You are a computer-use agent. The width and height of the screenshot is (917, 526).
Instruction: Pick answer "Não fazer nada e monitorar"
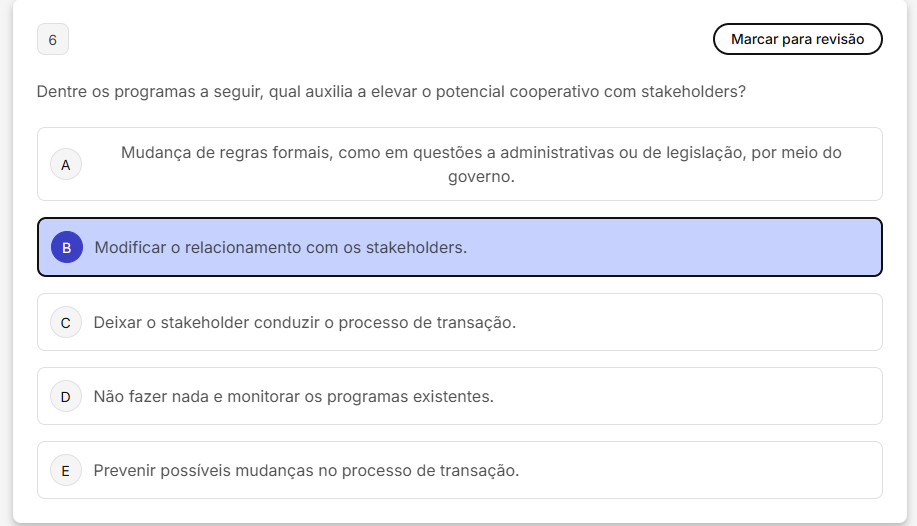(x=293, y=397)
